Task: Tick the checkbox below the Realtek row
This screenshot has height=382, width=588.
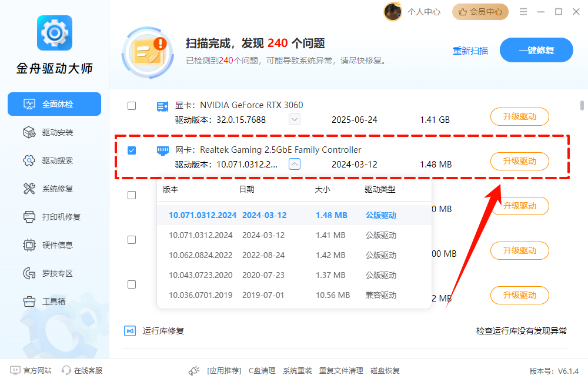Action: [x=132, y=195]
